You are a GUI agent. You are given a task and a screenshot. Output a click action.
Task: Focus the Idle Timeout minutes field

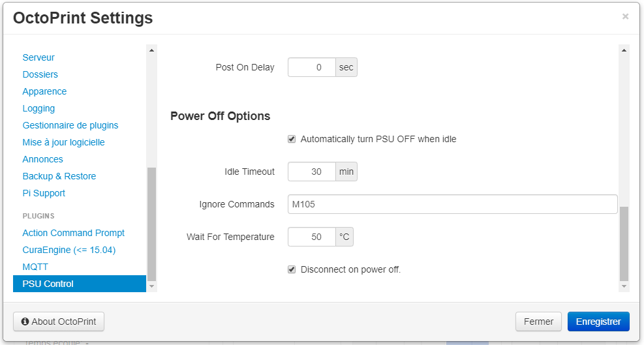click(312, 172)
